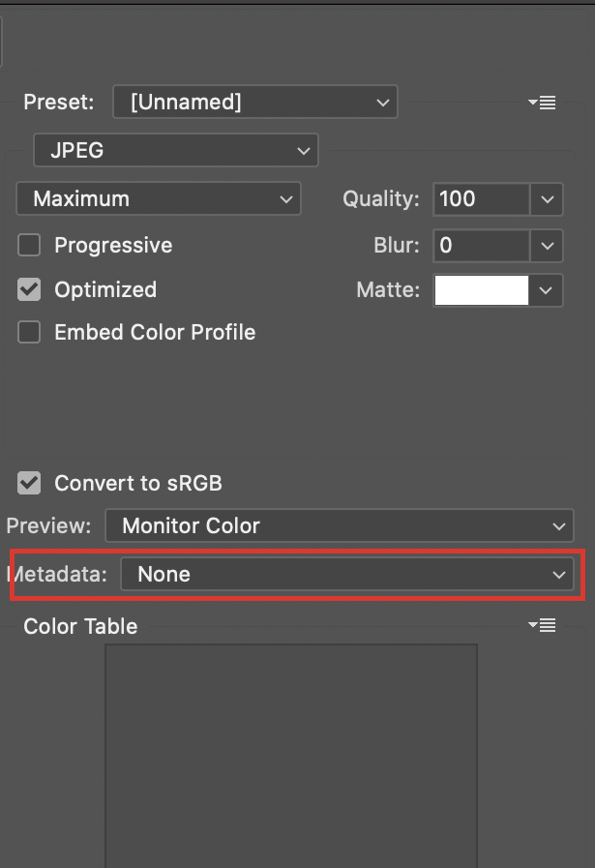This screenshot has width=595, height=868.
Task: Open the Color Table panel menu
Action: 542,626
